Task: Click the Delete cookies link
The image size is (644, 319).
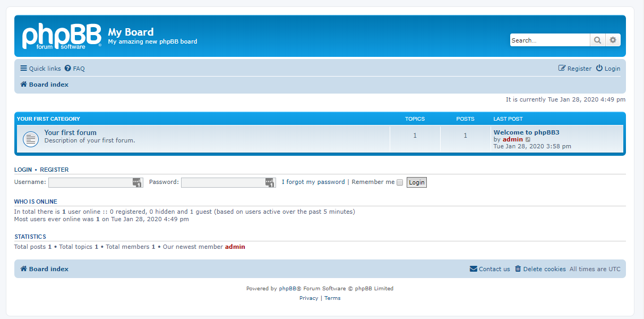Action: click(540, 269)
